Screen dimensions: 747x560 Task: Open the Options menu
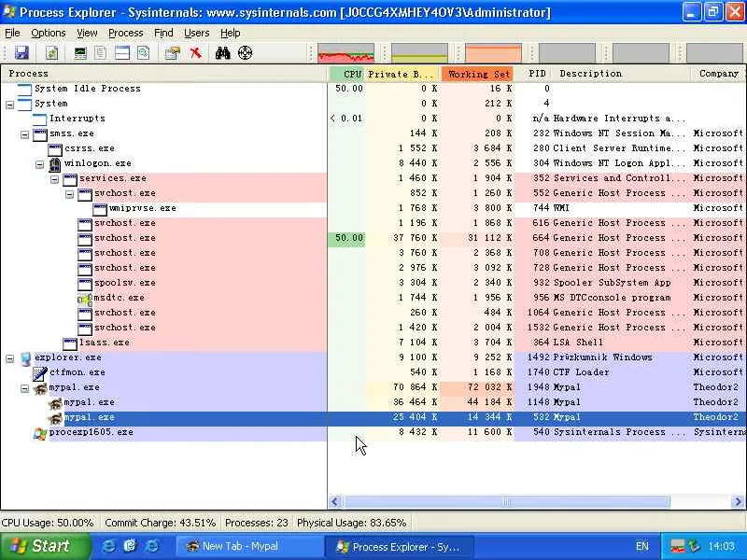click(x=49, y=33)
